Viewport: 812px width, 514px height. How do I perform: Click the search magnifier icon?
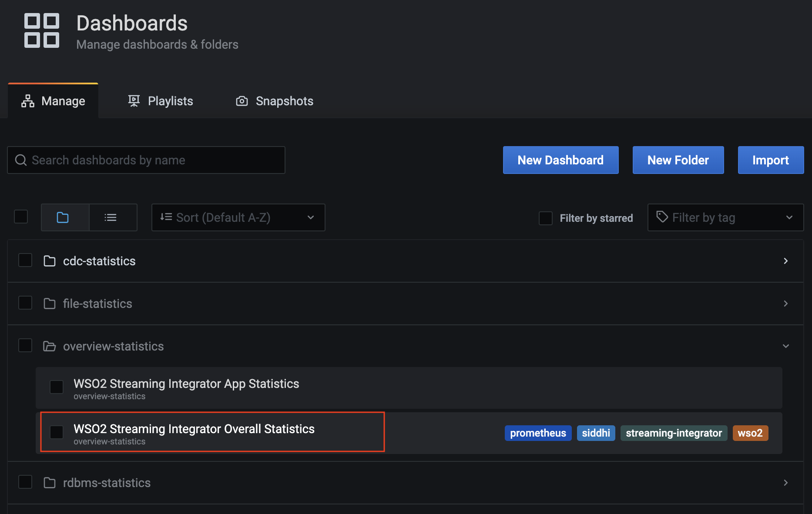[21, 160]
